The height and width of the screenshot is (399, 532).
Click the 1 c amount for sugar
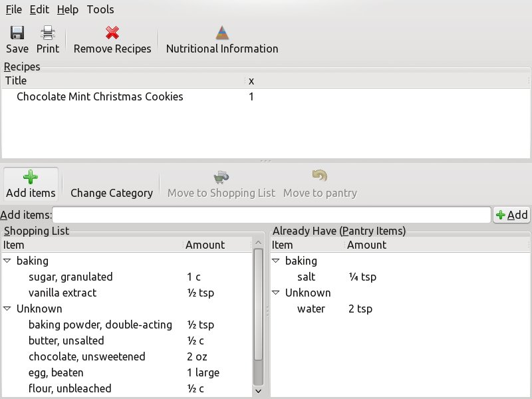(x=194, y=277)
